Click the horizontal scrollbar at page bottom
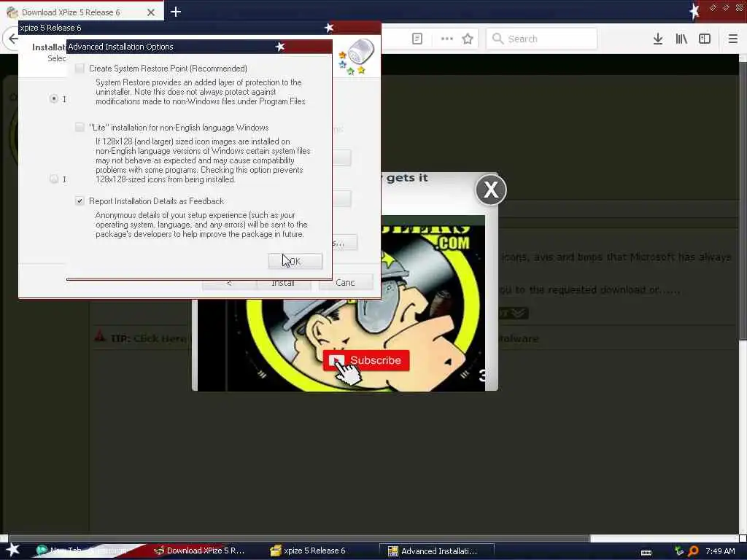This screenshot has height=560, width=747. [x=299, y=538]
